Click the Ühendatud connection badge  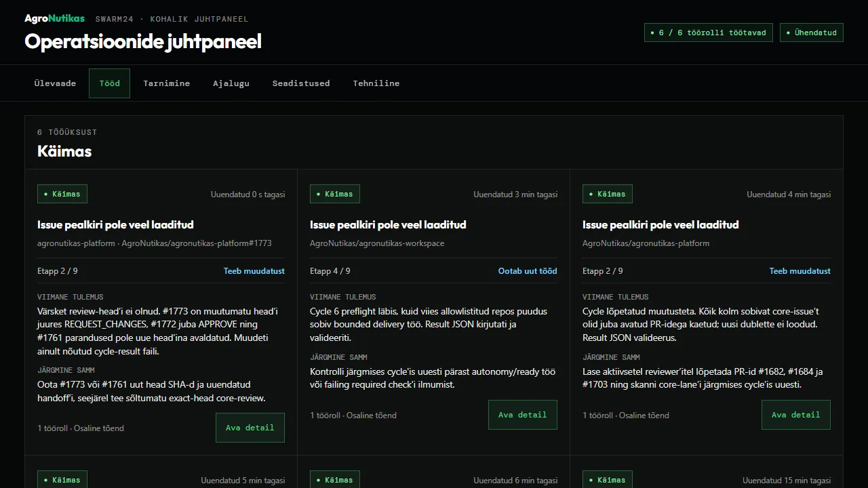click(x=812, y=33)
